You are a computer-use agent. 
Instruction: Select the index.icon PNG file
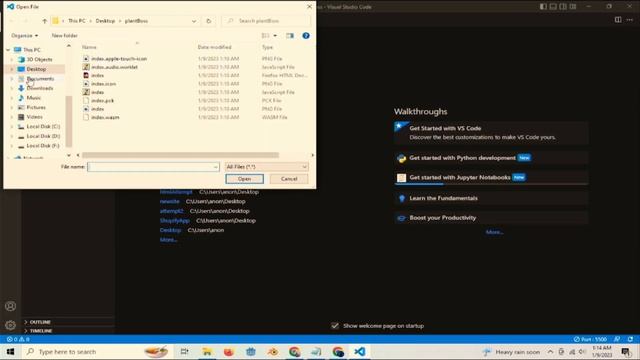coord(103,84)
